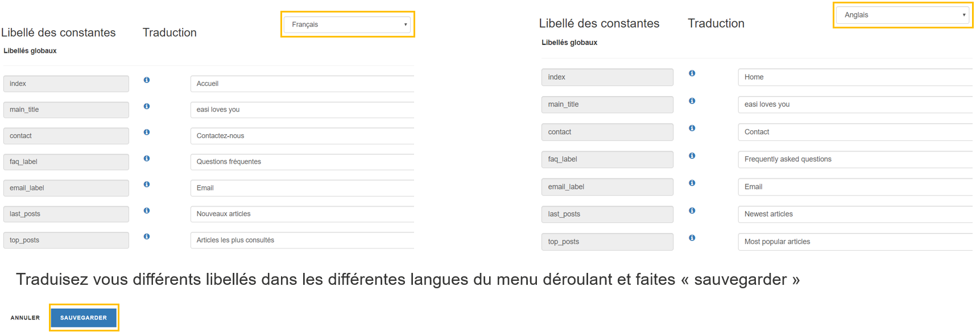This screenshot has width=980, height=336.
Task: Click the Accueil translation field
Action: click(x=301, y=84)
